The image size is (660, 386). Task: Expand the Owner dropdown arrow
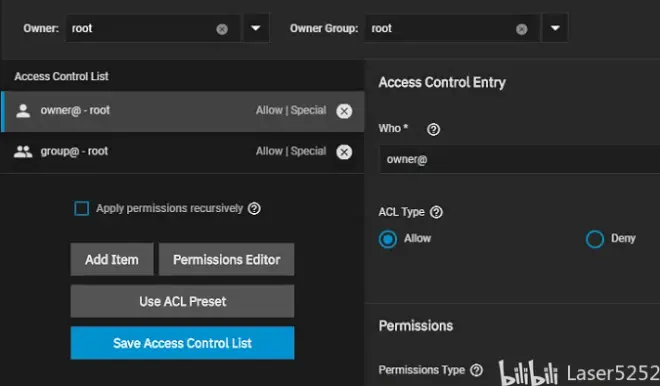click(x=256, y=28)
